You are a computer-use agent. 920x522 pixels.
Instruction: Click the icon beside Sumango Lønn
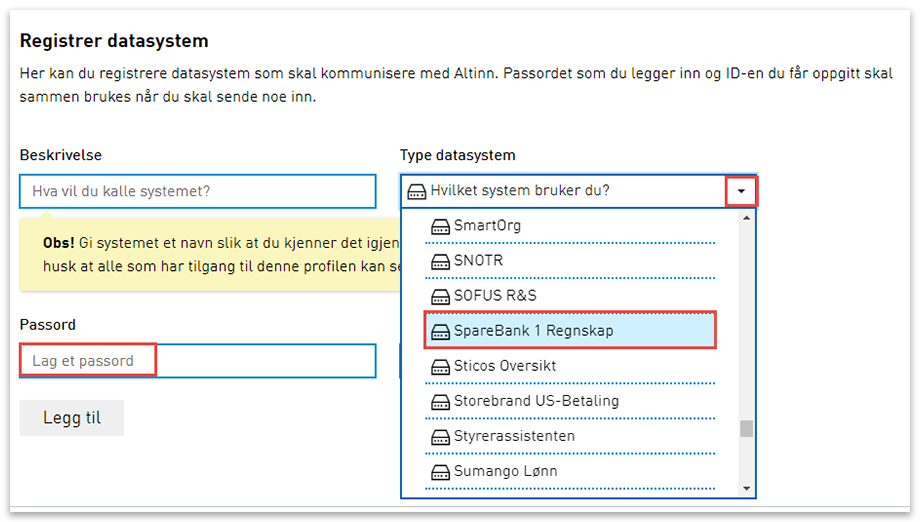(x=440, y=472)
